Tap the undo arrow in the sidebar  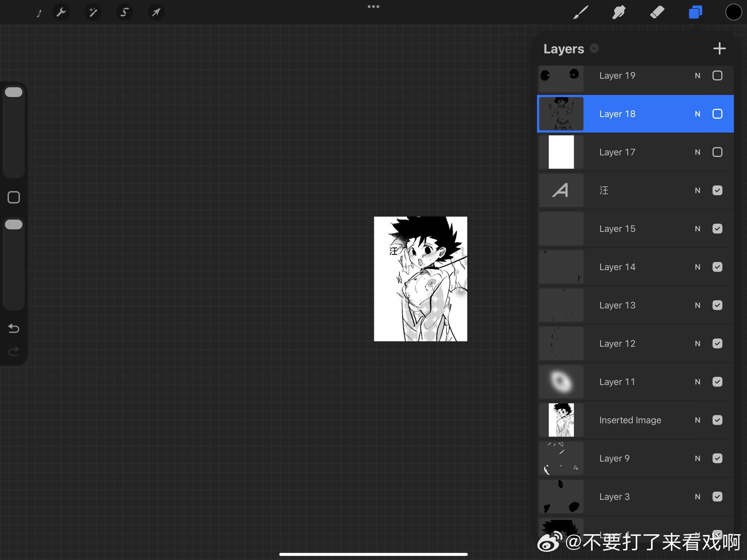click(x=13, y=328)
